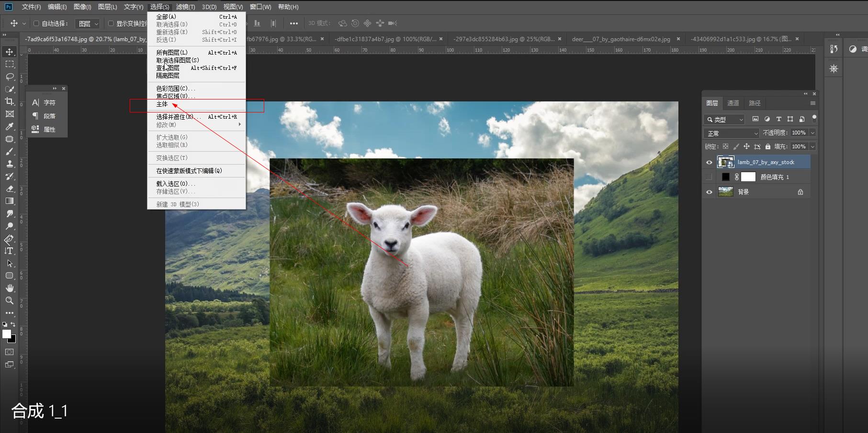Activate the Crop tool
Viewport: 868px width, 433px height.
[x=10, y=101]
